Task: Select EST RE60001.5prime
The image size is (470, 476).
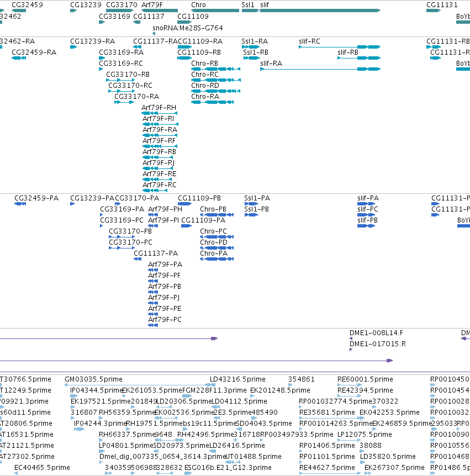Action: tap(365, 379)
